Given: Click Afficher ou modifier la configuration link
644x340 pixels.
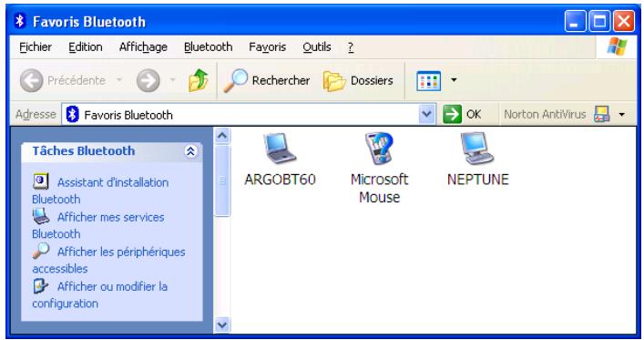Looking at the screenshot, I should [x=100, y=294].
